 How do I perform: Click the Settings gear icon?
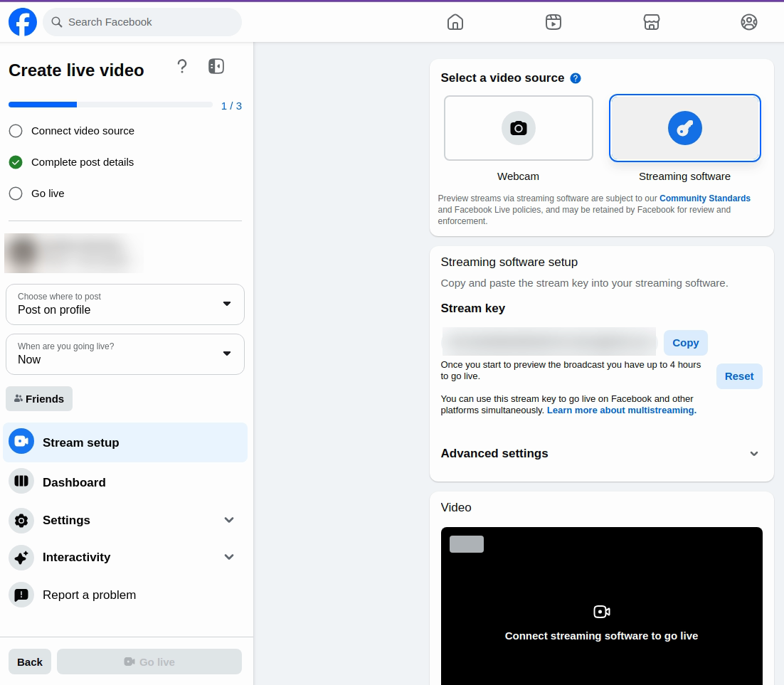(21, 521)
